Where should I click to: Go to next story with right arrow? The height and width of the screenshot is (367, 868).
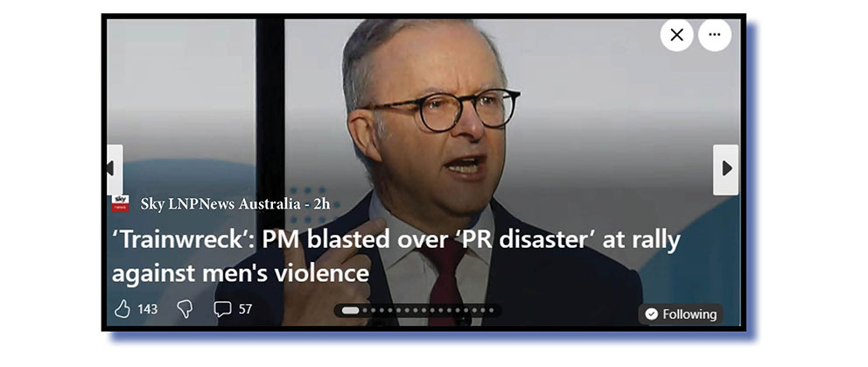pyautogui.click(x=725, y=169)
